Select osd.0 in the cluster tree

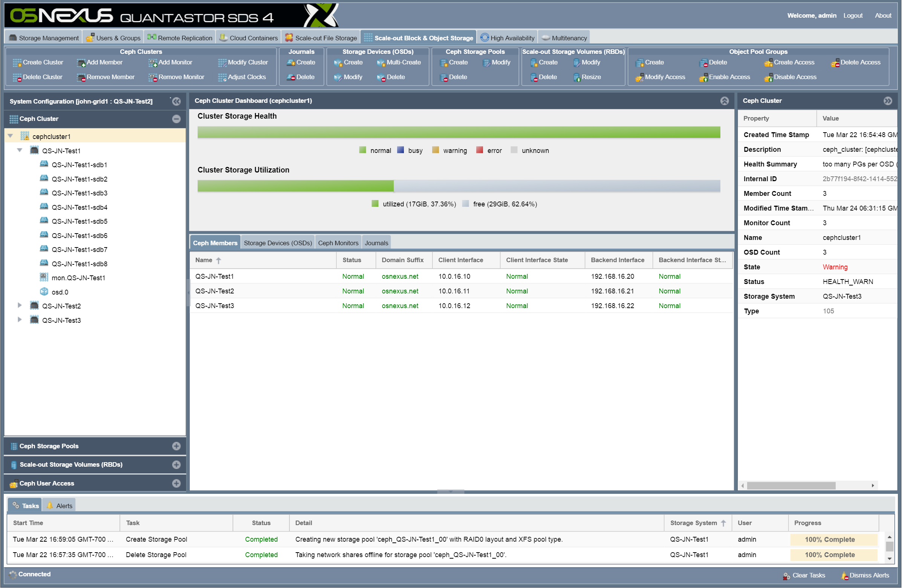(x=60, y=292)
